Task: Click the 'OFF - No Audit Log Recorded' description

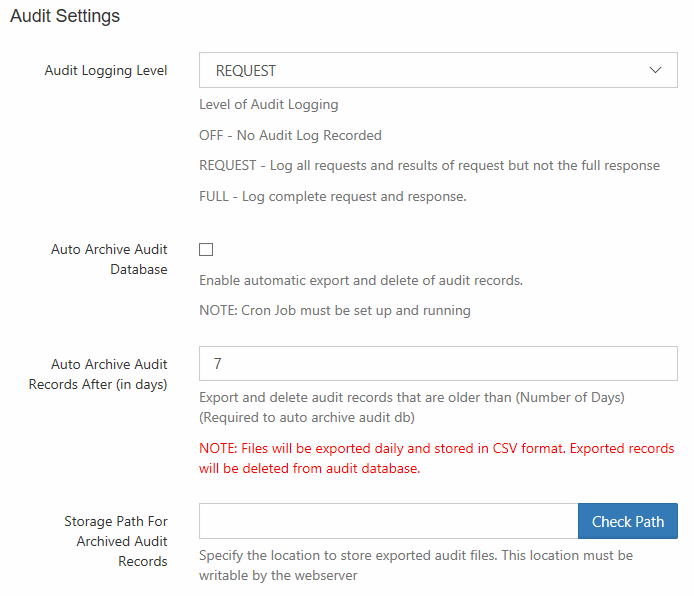Action: pos(290,135)
